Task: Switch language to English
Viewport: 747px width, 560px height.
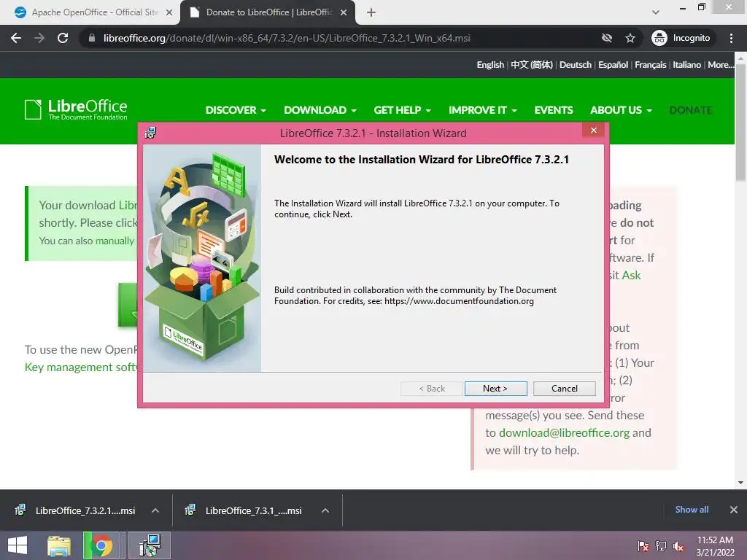Action: pyautogui.click(x=490, y=65)
